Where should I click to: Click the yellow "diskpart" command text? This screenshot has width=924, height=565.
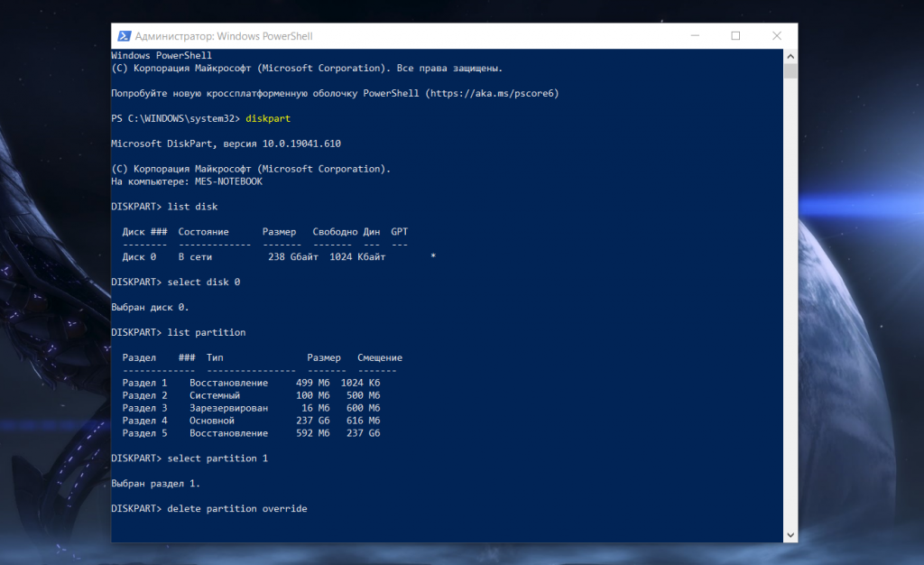[268, 118]
